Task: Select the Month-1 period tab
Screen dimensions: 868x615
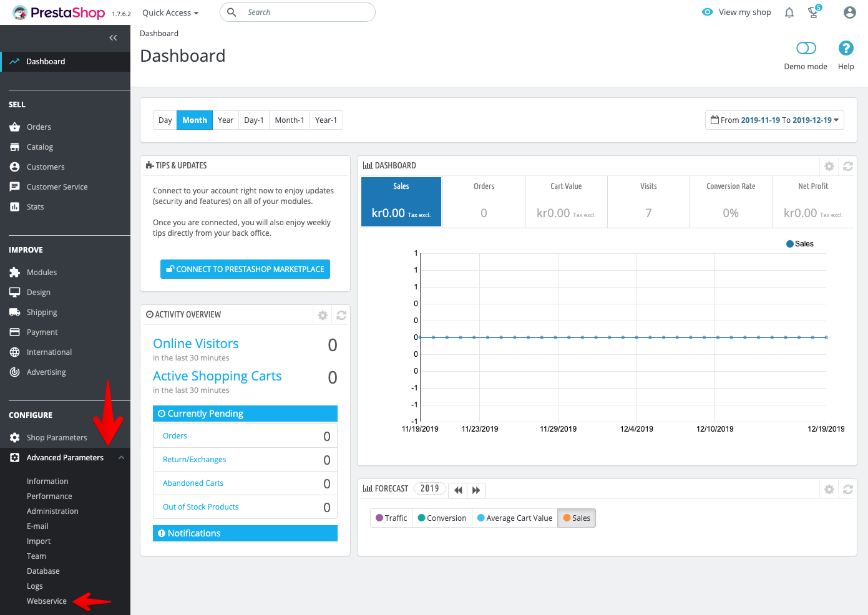Action: pyautogui.click(x=290, y=120)
